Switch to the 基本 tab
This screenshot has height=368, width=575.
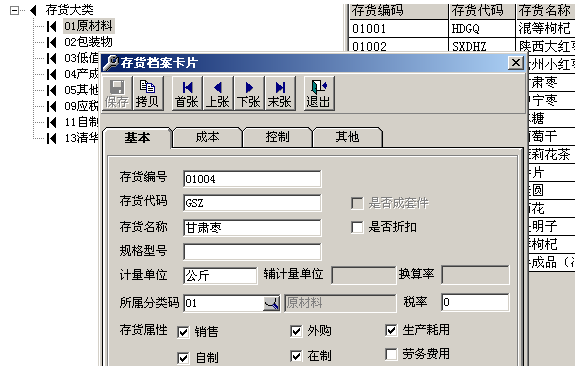138,137
